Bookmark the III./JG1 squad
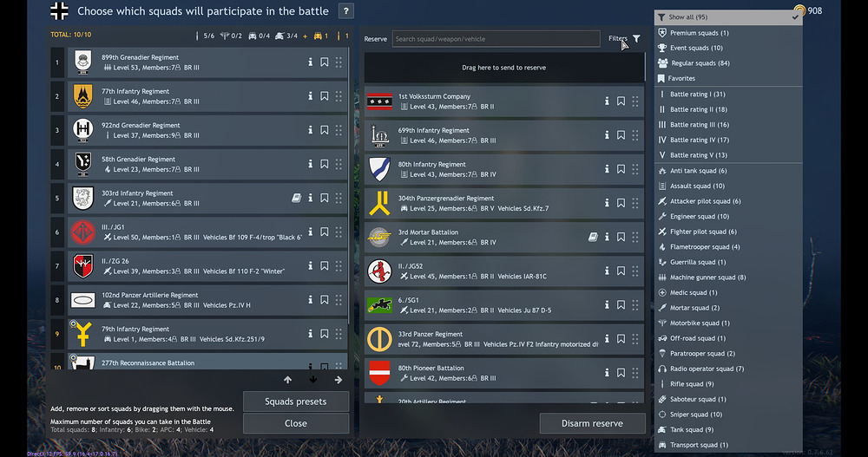This screenshot has height=457, width=868. [325, 232]
